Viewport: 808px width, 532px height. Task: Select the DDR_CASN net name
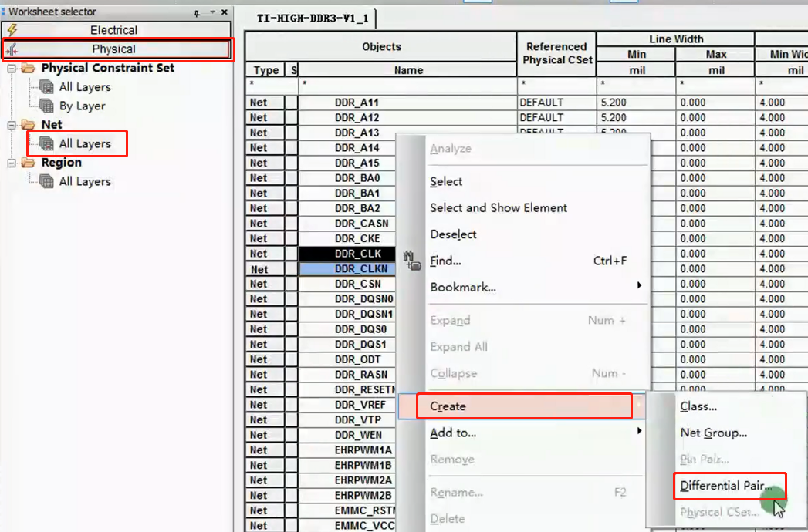[x=361, y=224]
